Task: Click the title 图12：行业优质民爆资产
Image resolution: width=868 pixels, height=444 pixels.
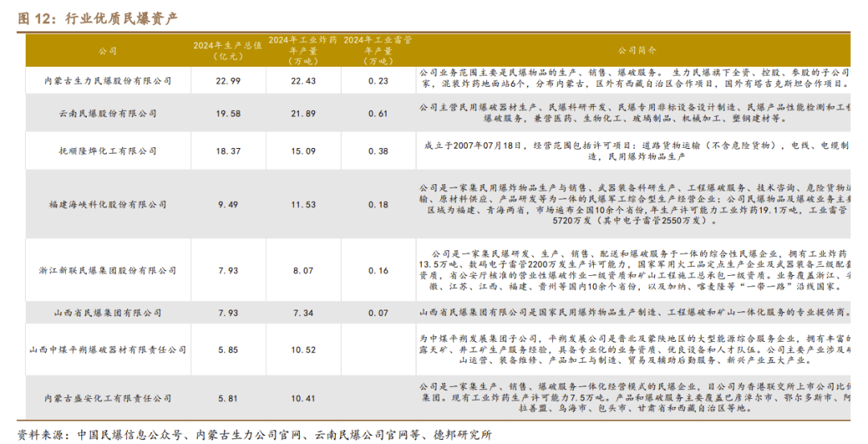Action: point(97,18)
